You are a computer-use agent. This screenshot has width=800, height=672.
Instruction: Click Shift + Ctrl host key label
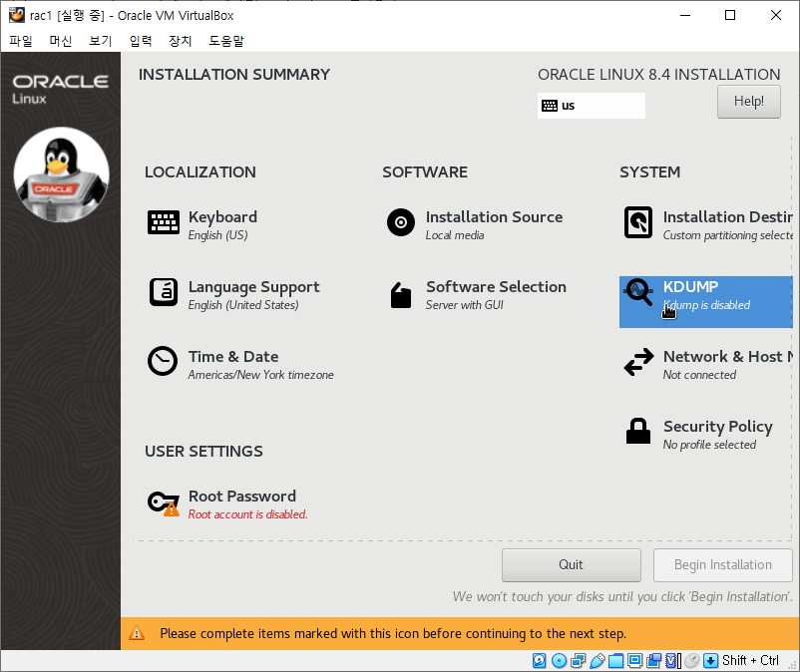point(750,661)
